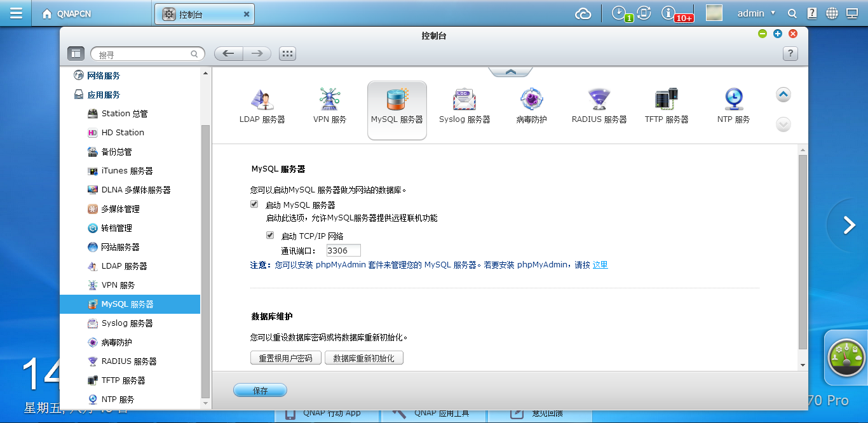Image resolution: width=868 pixels, height=423 pixels.
Task: Open NTP 服务 from the icon strip
Action: tap(733, 107)
